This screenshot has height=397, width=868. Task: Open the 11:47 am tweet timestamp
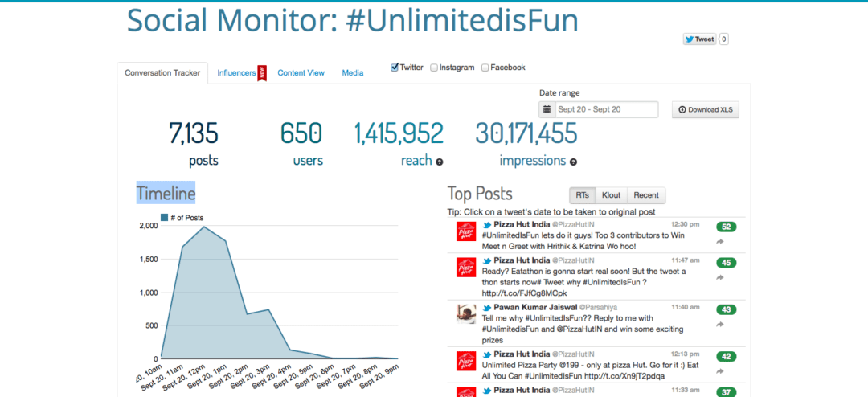(x=686, y=260)
